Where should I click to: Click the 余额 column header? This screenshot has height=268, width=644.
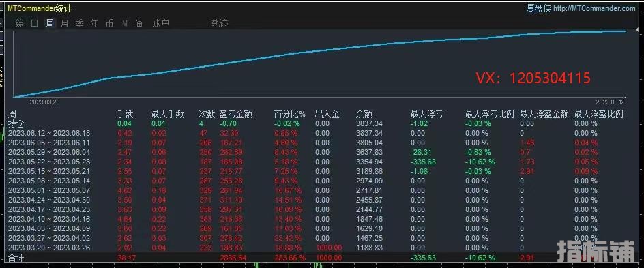[x=364, y=114]
